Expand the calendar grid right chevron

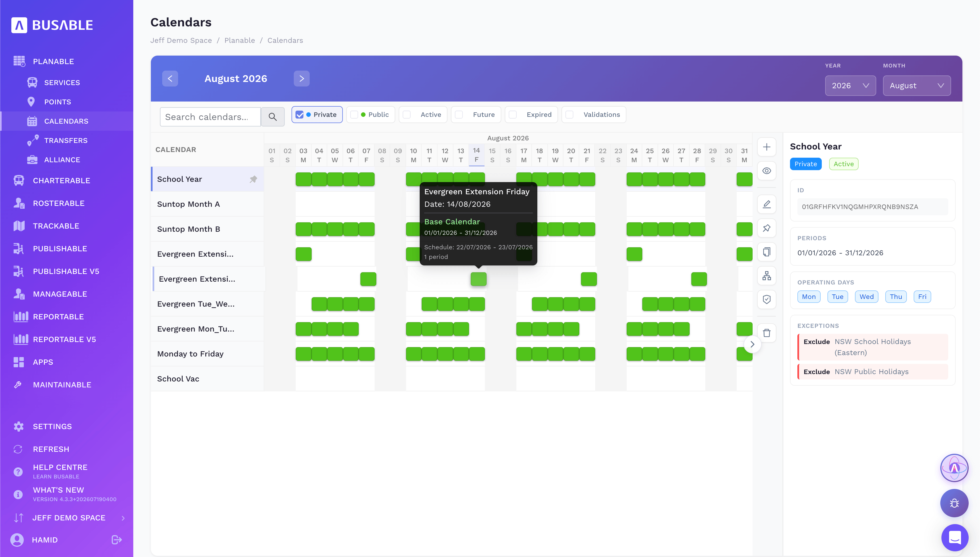pyautogui.click(x=752, y=344)
